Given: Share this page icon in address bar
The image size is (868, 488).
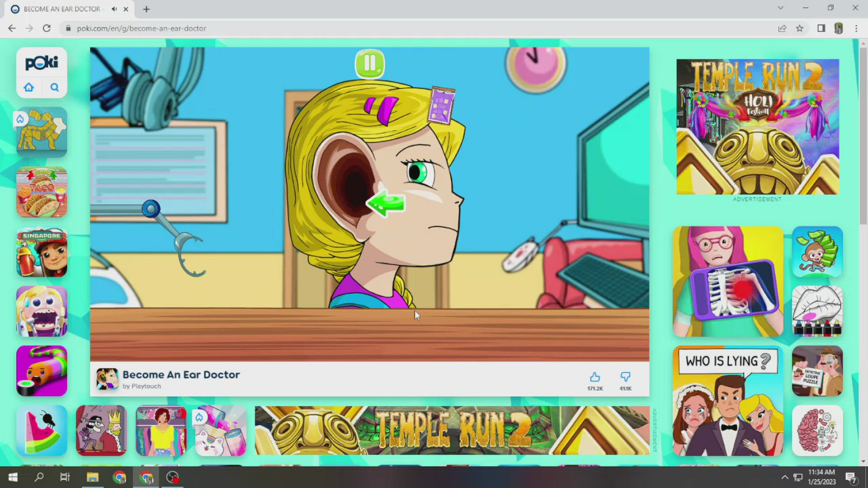Looking at the screenshot, I should click(782, 28).
